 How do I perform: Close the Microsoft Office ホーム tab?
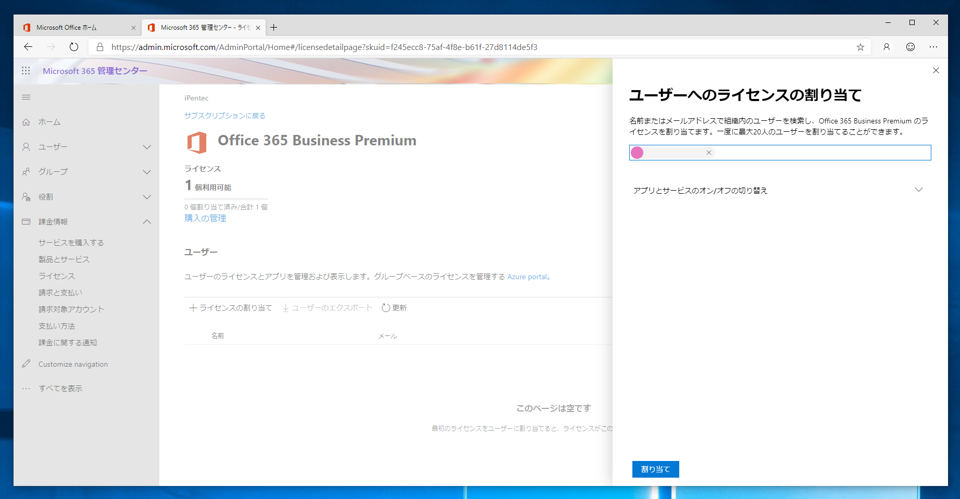click(133, 28)
